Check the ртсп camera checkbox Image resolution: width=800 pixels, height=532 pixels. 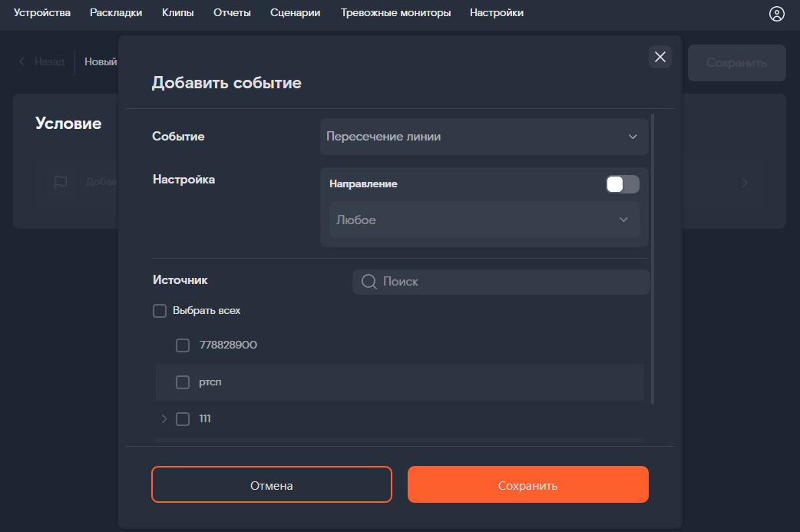click(x=183, y=382)
